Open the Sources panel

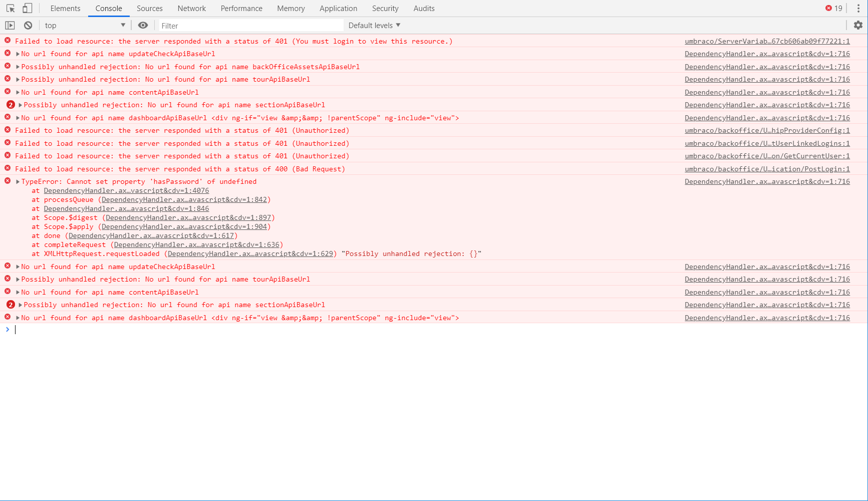click(x=150, y=8)
